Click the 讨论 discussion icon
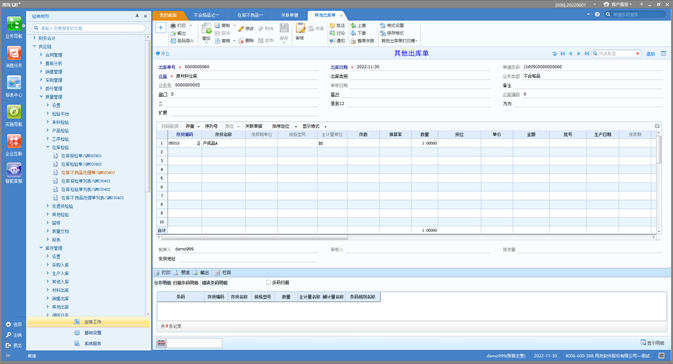The height and width of the screenshot is (364, 673). click(x=332, y=33)
